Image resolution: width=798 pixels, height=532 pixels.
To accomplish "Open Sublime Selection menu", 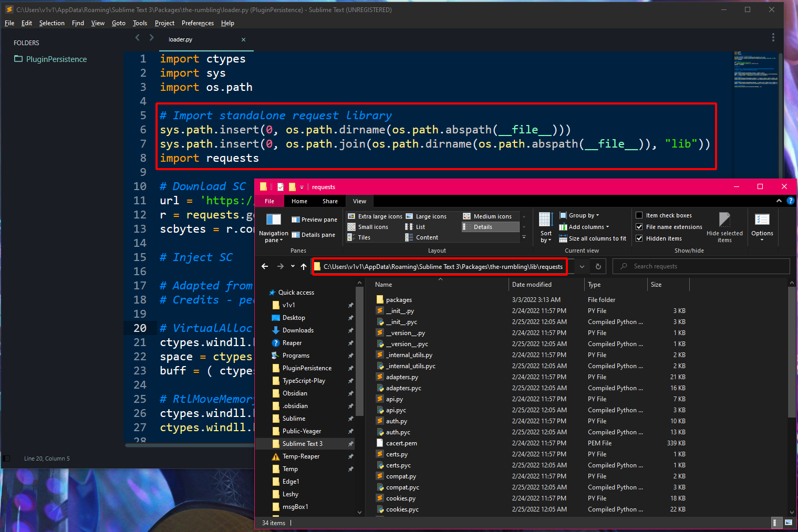I will [51, 23].
